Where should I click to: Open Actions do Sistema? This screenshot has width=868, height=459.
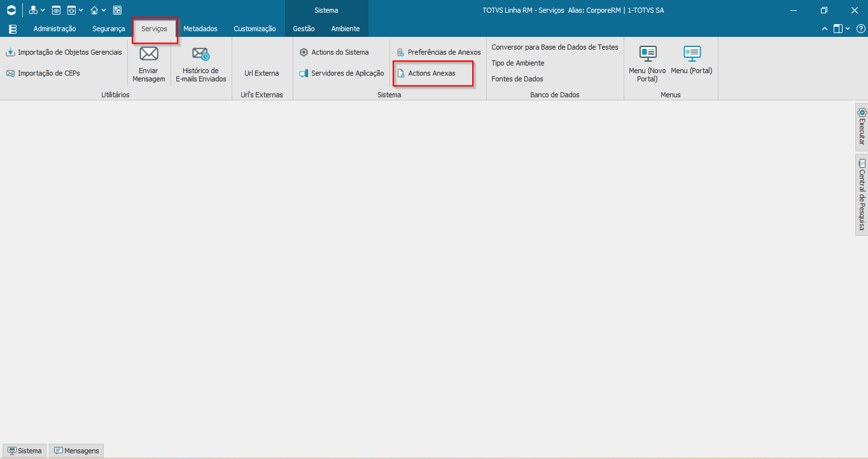[334, 52]
